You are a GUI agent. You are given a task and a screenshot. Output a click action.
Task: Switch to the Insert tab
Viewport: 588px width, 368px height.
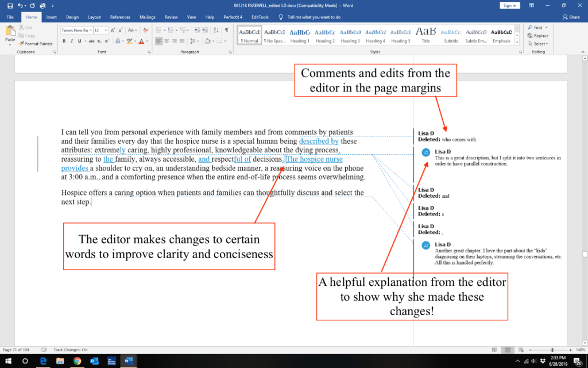coord(51,17)
